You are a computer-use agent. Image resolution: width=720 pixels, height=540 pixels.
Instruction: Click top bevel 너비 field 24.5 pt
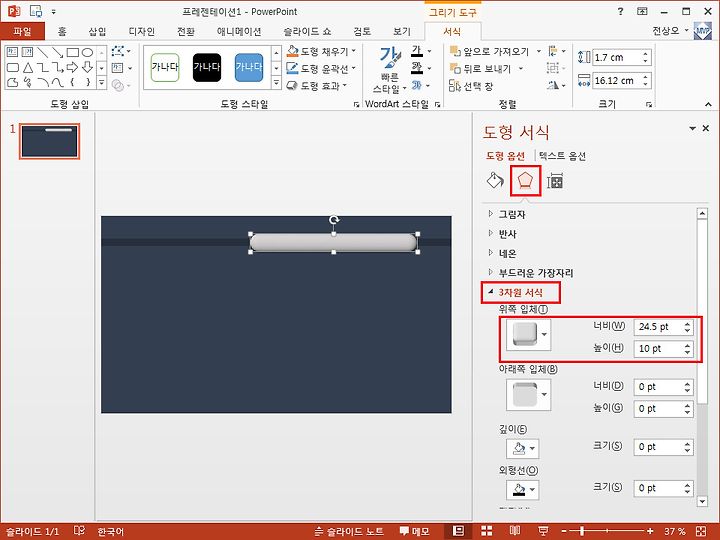[x=663, y=327]
